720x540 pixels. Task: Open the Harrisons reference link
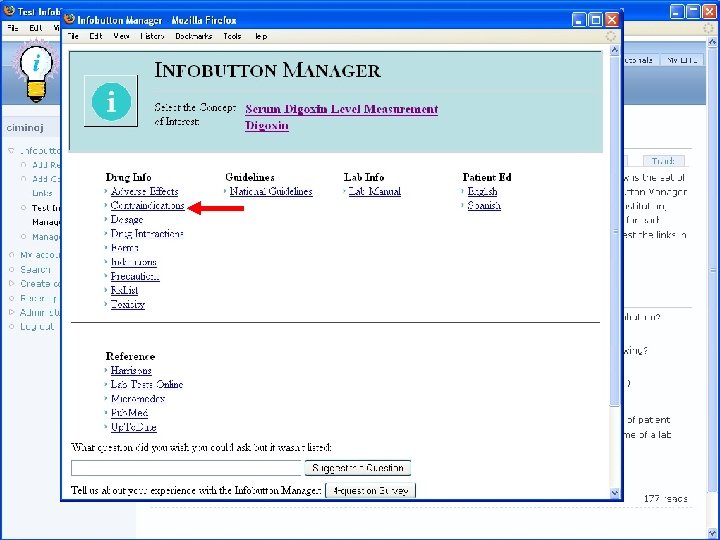click(x=131, y=370)
